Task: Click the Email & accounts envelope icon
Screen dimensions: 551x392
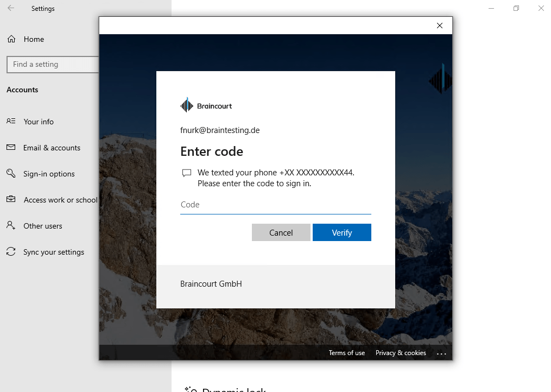Action: [11, 147]
